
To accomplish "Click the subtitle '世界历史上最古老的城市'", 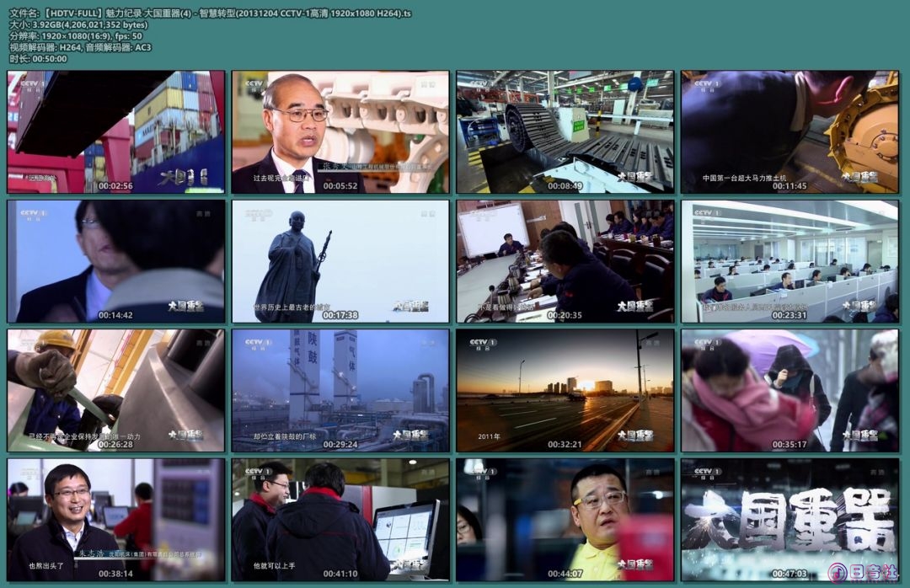I will (292, 307).
